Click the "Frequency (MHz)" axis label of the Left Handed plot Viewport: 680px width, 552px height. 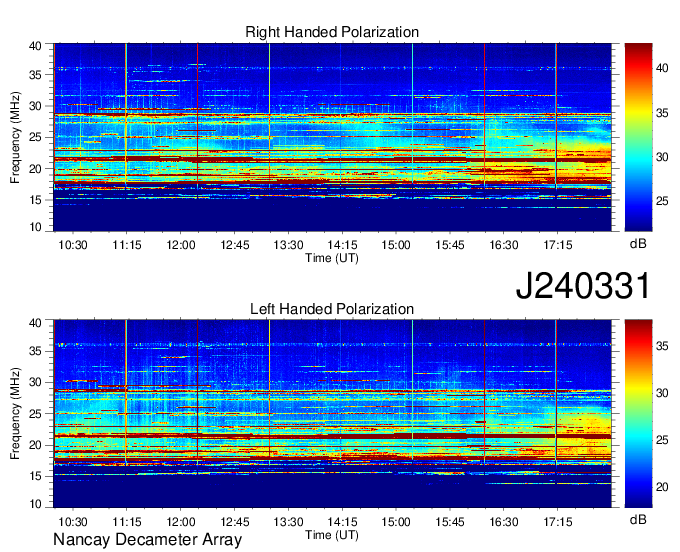tap(15, 414)
